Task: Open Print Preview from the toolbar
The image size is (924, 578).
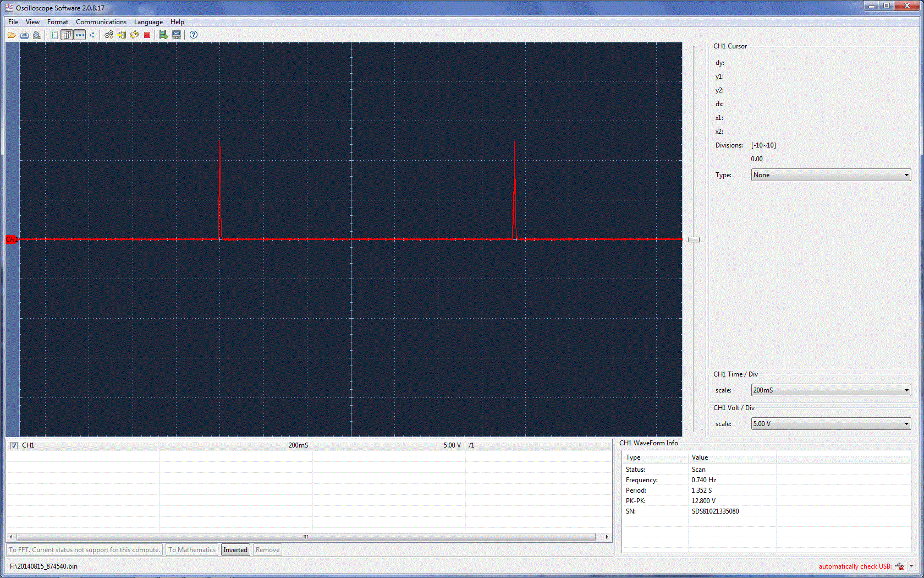Action: tap(37, 35)
